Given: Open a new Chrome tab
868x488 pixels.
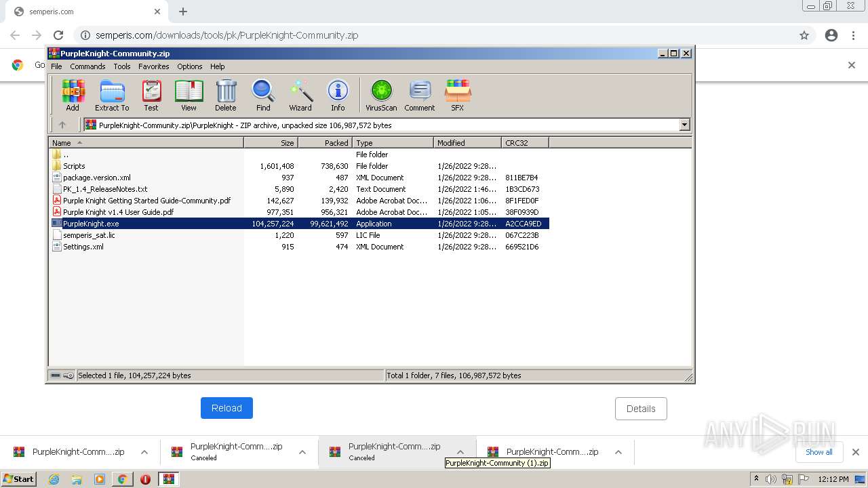Looking at the screenshot, I should [x=183, y=12].
